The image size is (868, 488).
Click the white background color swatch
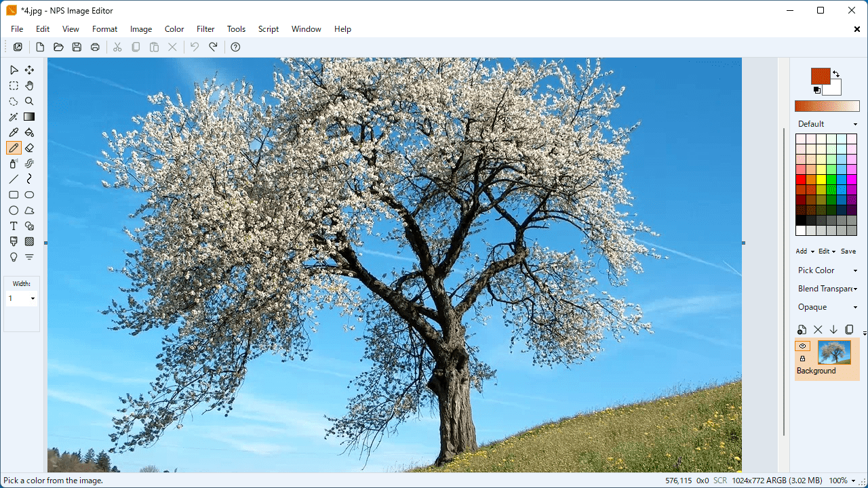point(833,88)
